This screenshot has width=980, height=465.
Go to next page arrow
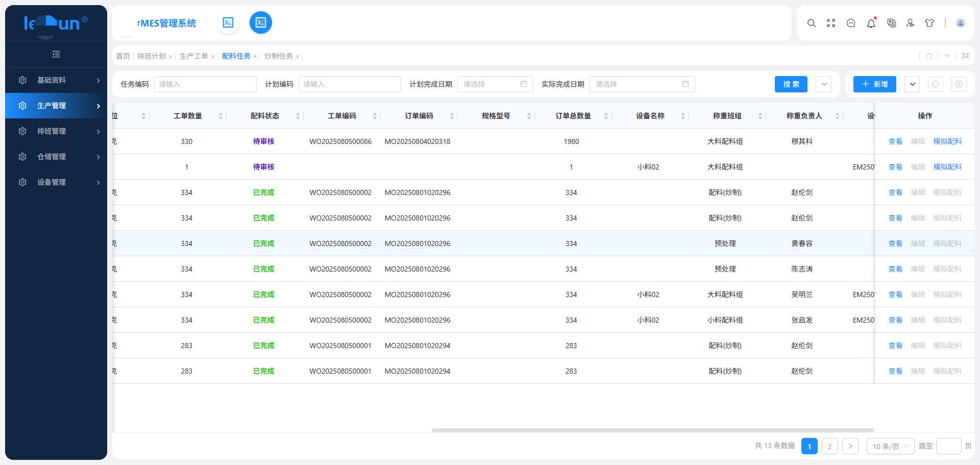850,446
